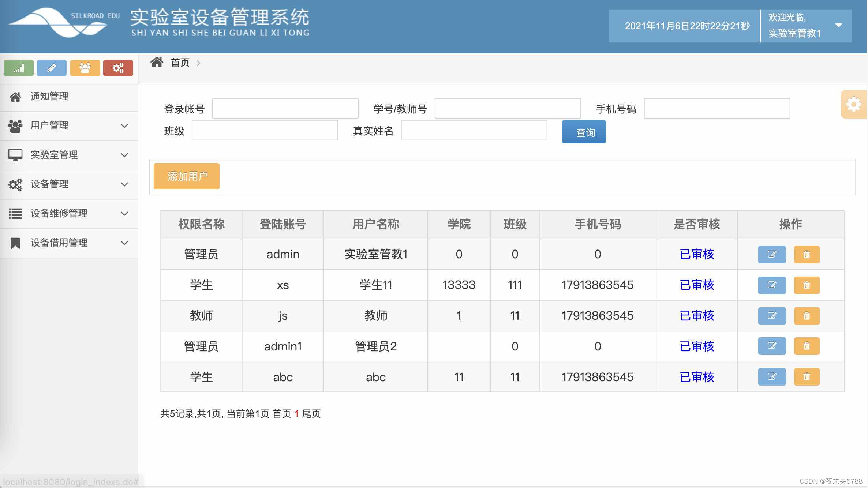The image size is (868, 488).
Task: Click the red gears shortcut icon
Action: point(118,68)
